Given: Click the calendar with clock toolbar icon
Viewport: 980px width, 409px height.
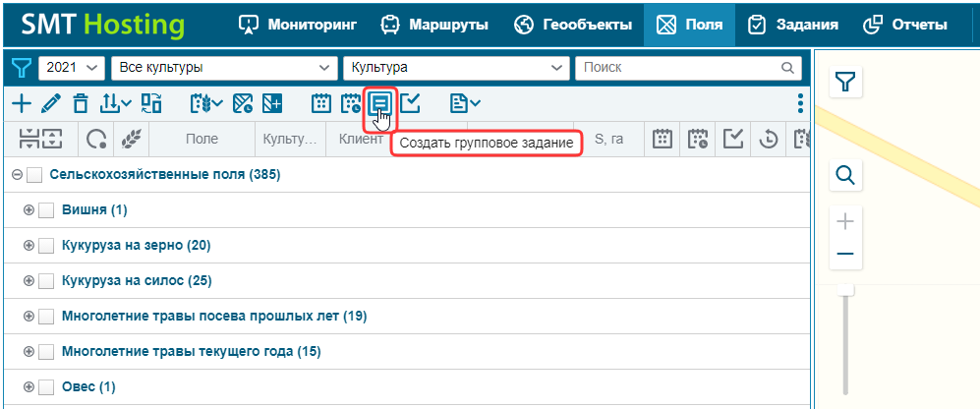Looking at the screenshot, I should click(x=351, y=103).
